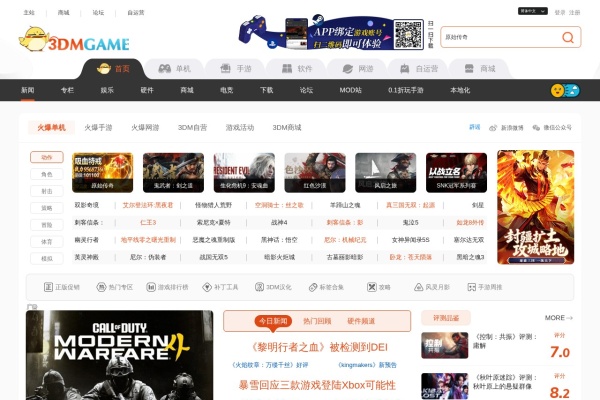Click the 手游周推 icon
This screenshot has width=600, height=400.
484,287
